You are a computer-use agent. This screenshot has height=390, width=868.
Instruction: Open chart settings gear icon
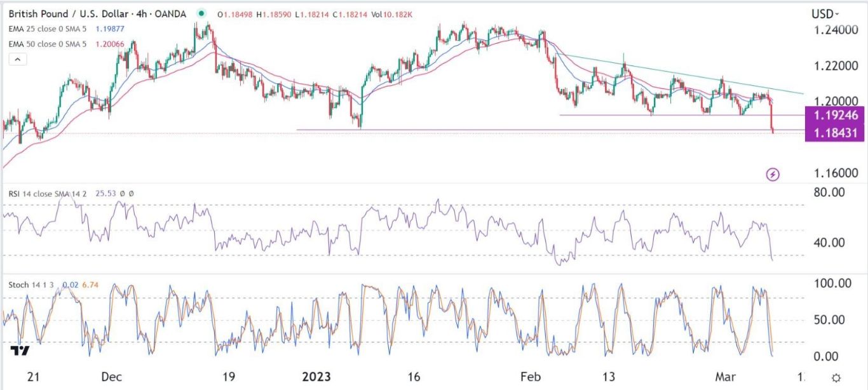pyautogui.click(x=837, y=377)
